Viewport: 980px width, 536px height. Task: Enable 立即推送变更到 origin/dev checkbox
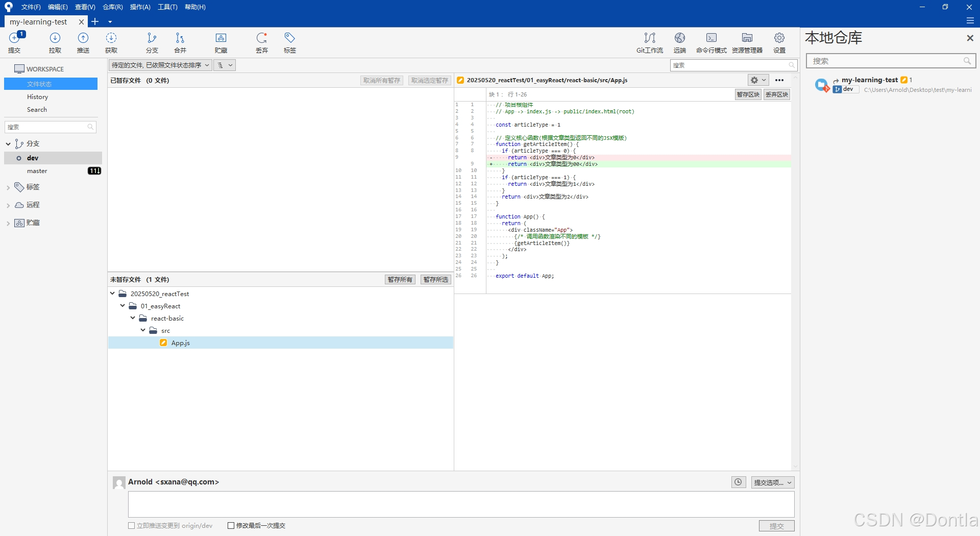click(131, 525)
